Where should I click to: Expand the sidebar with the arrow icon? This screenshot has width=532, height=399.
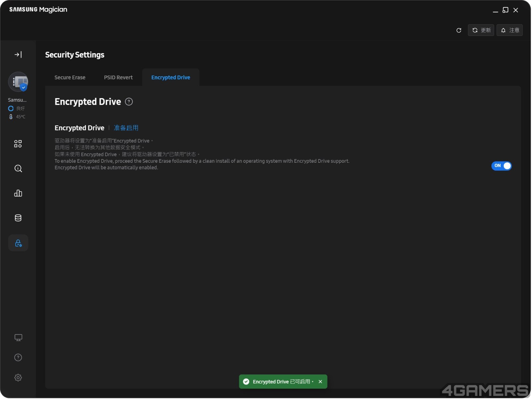coord(18,55)
